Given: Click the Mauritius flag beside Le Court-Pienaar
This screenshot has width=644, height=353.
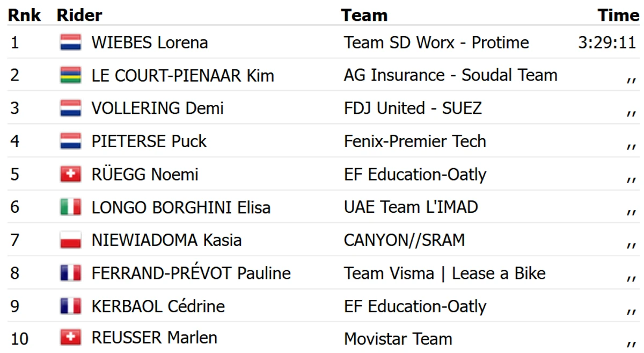Looking at the screenshot, I should coord(70,75).
